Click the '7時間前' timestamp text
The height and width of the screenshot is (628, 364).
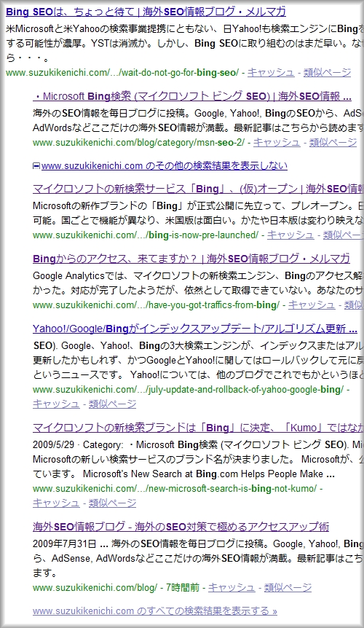pyautogui.click(x=183, y=587)
